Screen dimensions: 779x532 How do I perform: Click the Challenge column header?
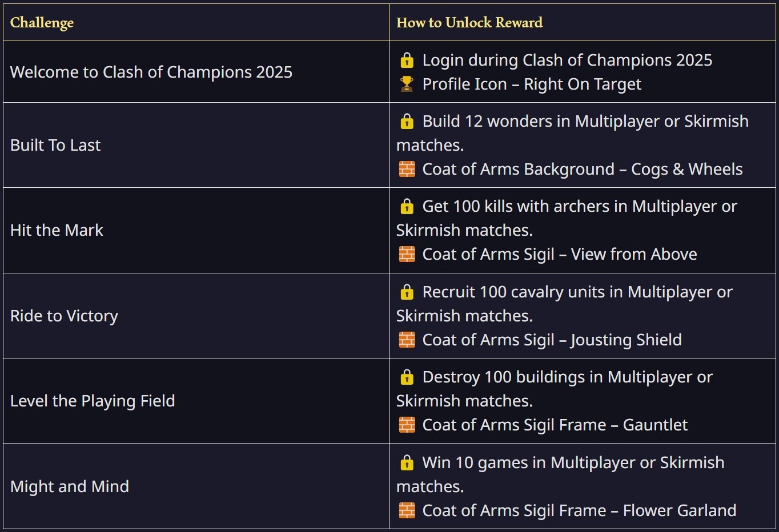pyautogui.click(x=42, y=23)
